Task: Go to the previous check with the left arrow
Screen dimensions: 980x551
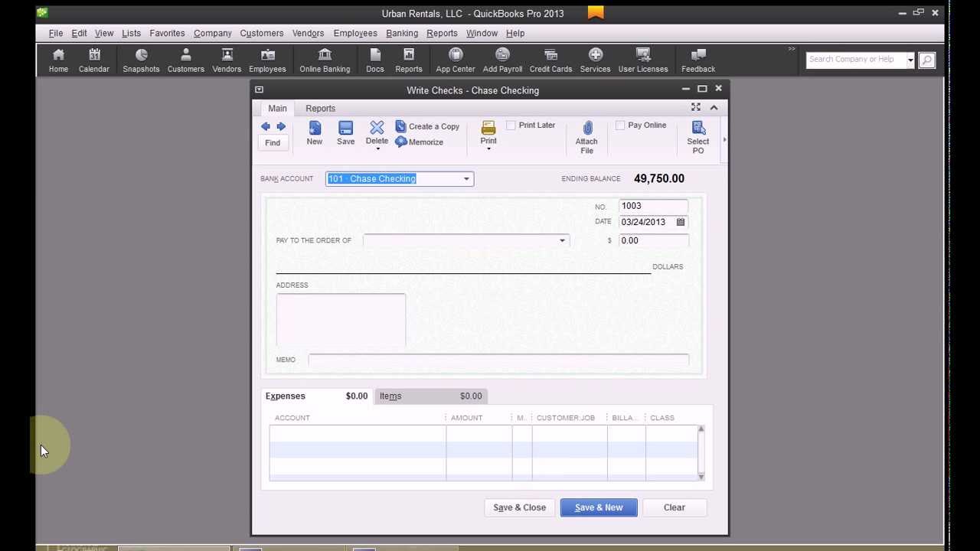Action: point(265,126)
